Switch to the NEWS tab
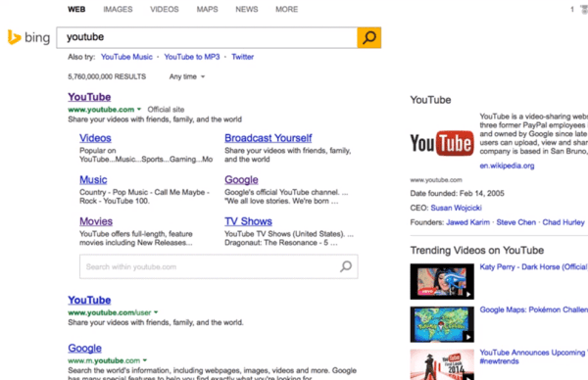588x380 pixels. 246,10
